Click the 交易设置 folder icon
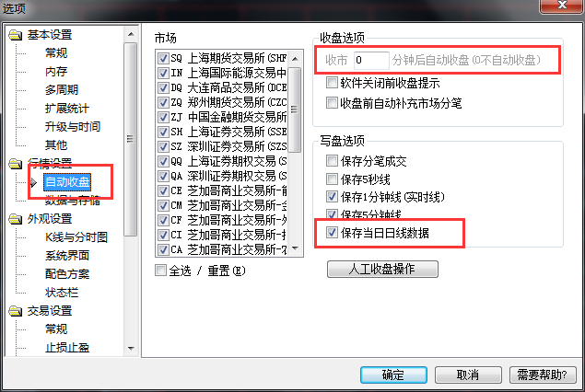585x392 pixels. click(x=16, y=311)
